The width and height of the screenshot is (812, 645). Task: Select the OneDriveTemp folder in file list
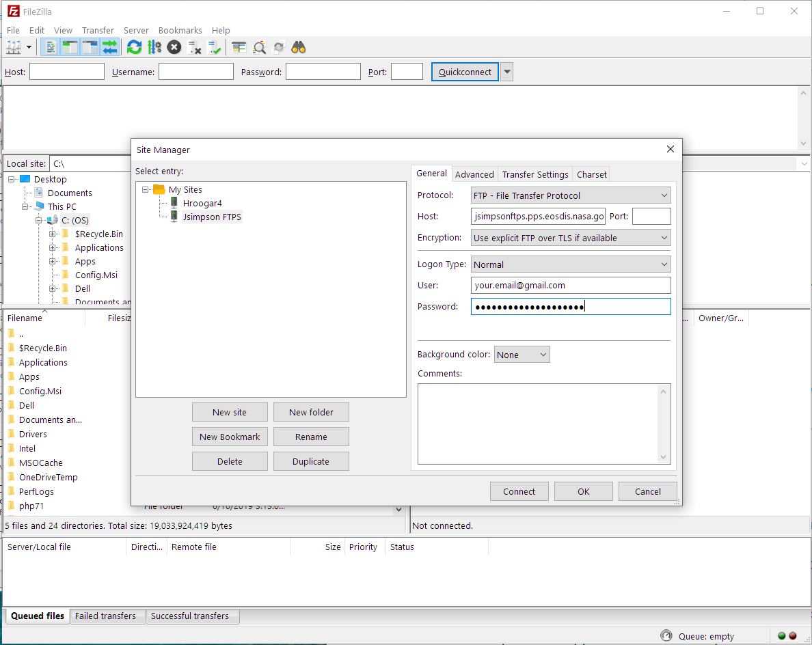[x=48, y=478]
